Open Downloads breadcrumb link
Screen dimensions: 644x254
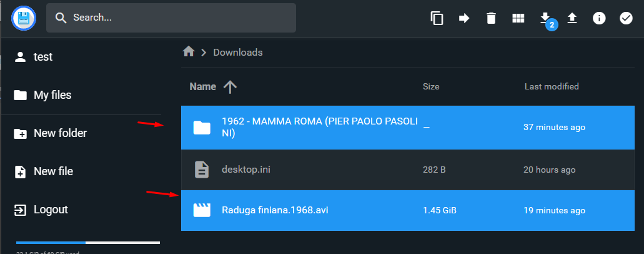238,53
